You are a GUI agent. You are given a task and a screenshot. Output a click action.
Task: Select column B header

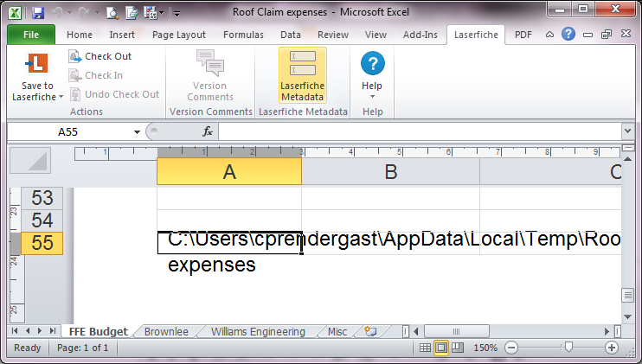click(390, 171)
